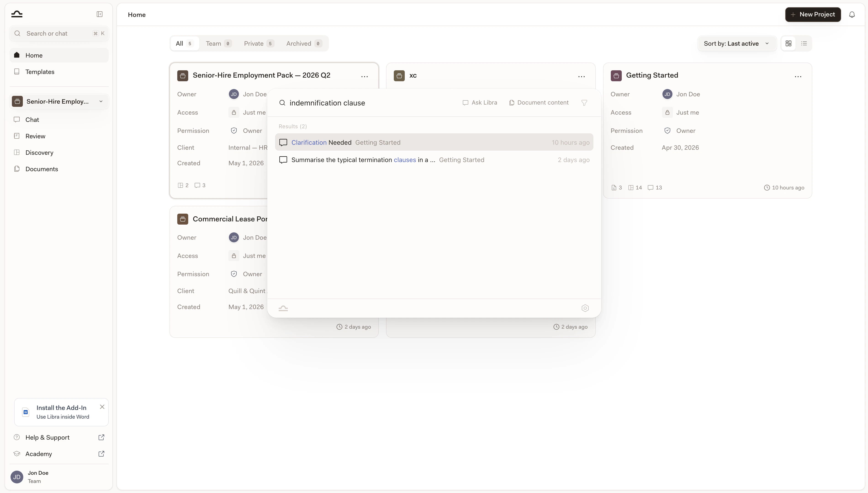Open search settings gear icon
This screenshot has width=868, height=493.
click(585, 308)
